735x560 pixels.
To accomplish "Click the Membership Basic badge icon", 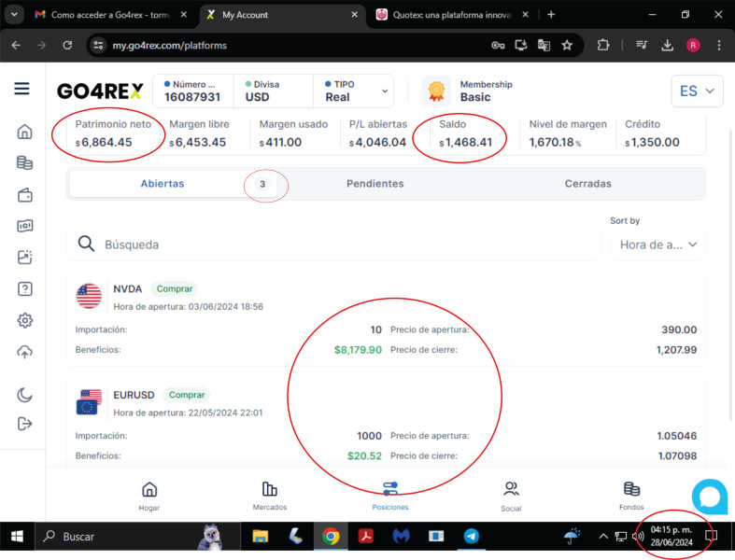I will (x=436, y=91).
